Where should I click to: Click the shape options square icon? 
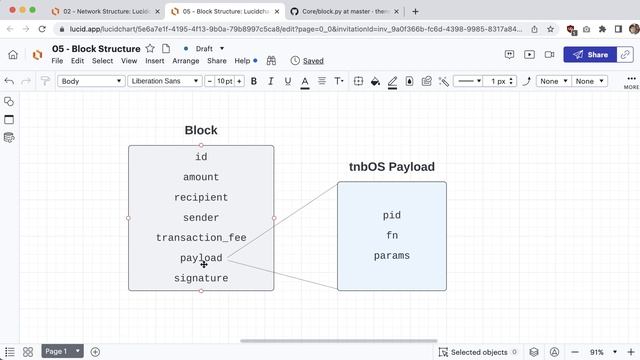click(x=358, y=81)
